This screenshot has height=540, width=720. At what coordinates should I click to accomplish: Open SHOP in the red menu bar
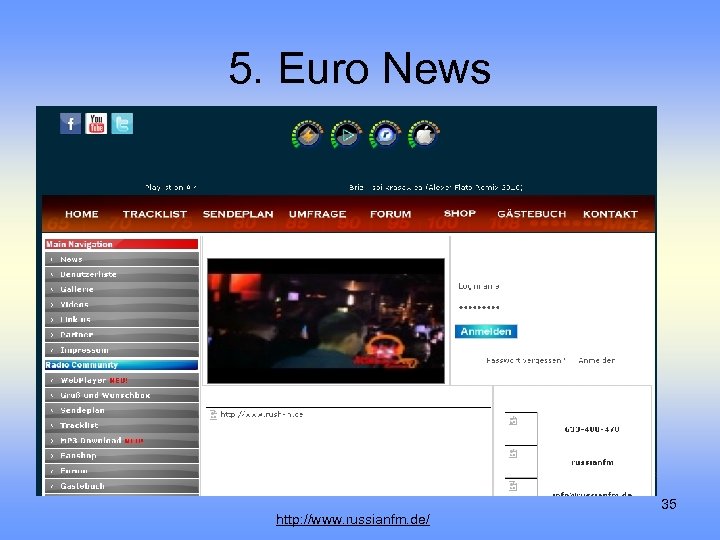point(460,213)
